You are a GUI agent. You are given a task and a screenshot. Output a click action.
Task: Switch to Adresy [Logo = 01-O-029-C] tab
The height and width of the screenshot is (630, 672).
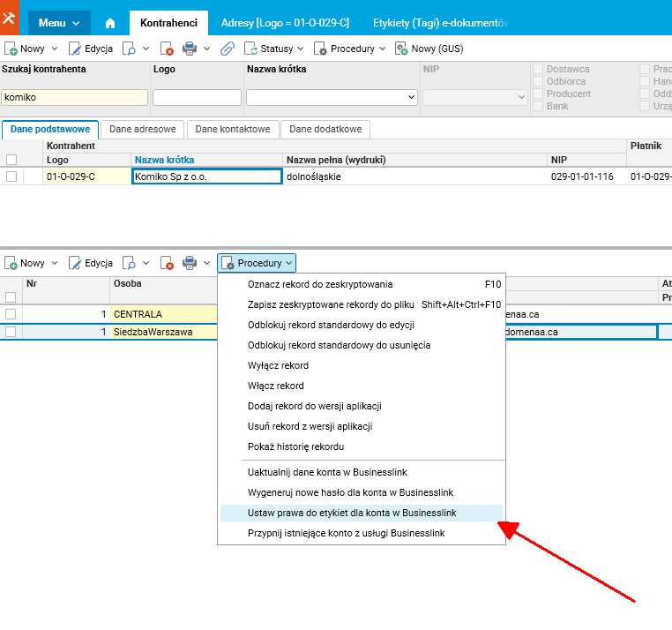[x=285, y=23]
